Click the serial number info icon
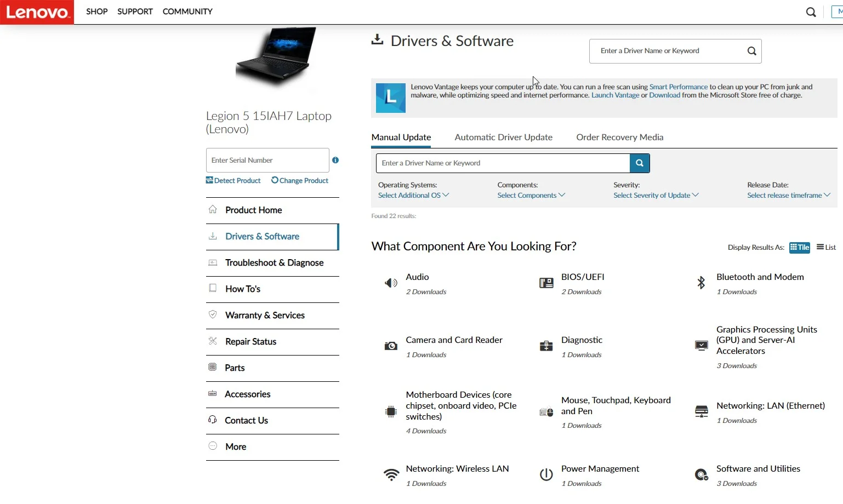The image size is (843, 504). [335, 161]
